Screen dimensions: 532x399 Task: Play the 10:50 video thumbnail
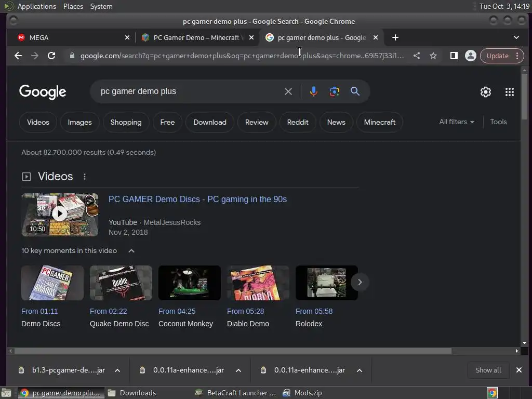60,215
